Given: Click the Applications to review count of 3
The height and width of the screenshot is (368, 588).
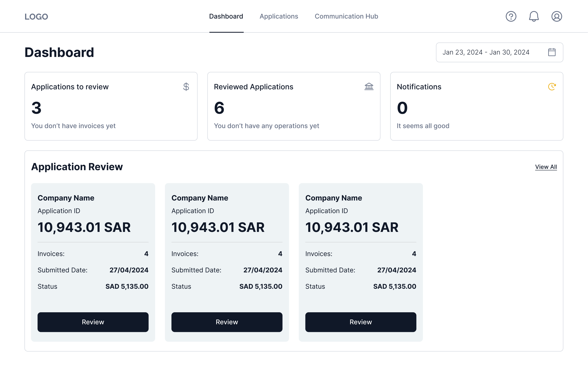Looking at the screenshot, I should pyautogui.click(x=36, y=108).
